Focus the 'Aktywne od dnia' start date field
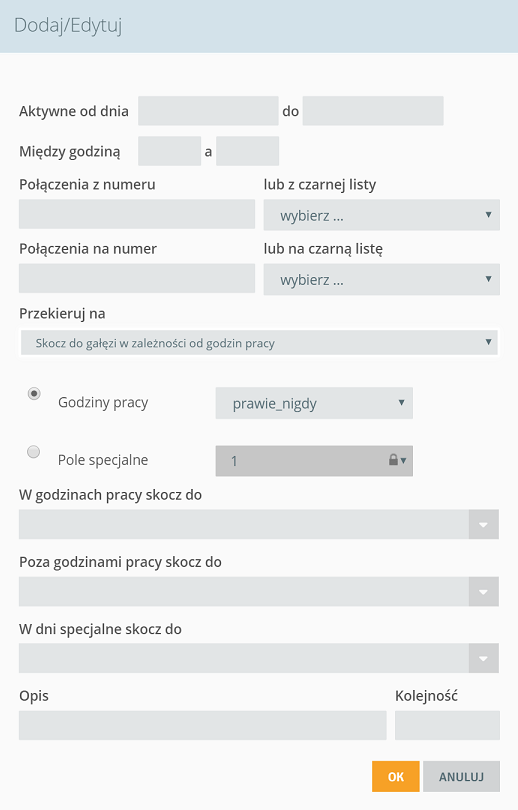 208,111
